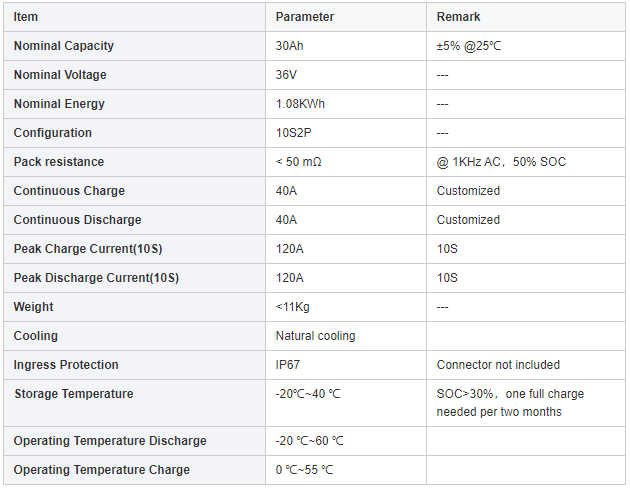Select the 1KHz AC 50% SOC remark
The width and height of the screenshot is (630, 488).
(501, 162)
